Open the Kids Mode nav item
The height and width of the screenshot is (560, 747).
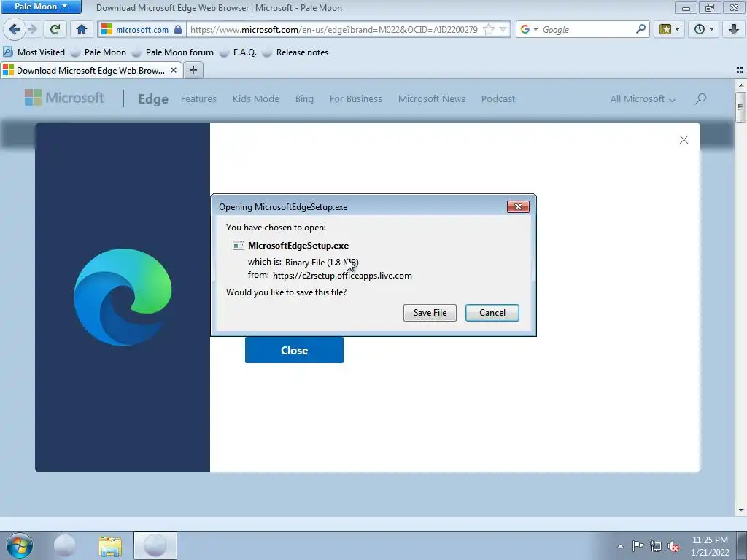pos(256,98)
